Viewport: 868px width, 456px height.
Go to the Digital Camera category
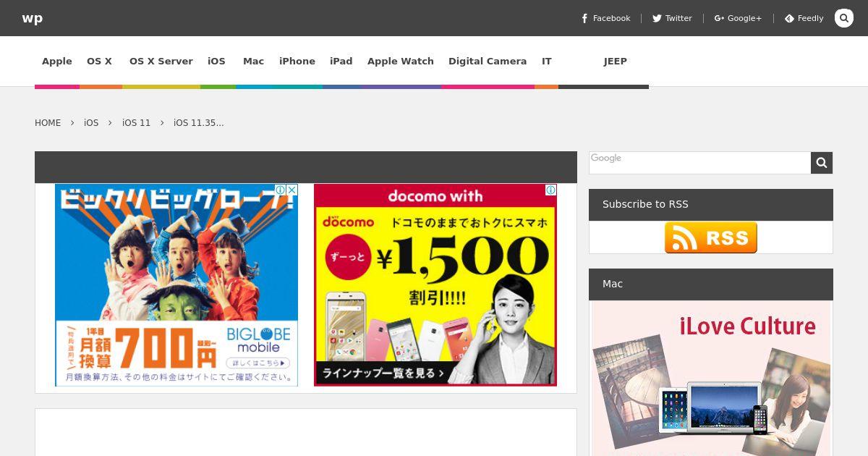coord(488,62)
